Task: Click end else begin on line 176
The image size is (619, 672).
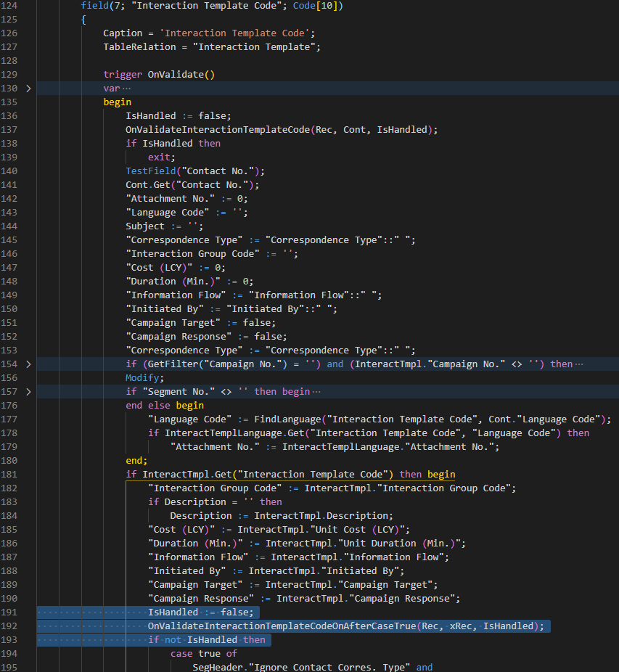Action: pyautogui.click(x=165, y=406)
